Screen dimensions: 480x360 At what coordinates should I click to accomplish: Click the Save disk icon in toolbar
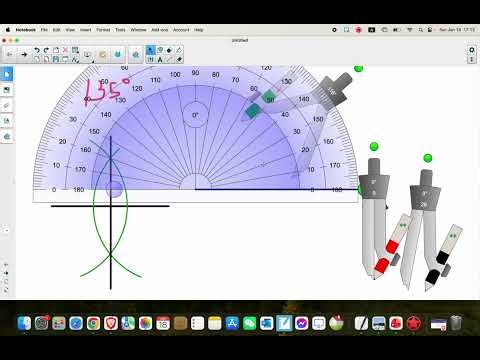56,59
